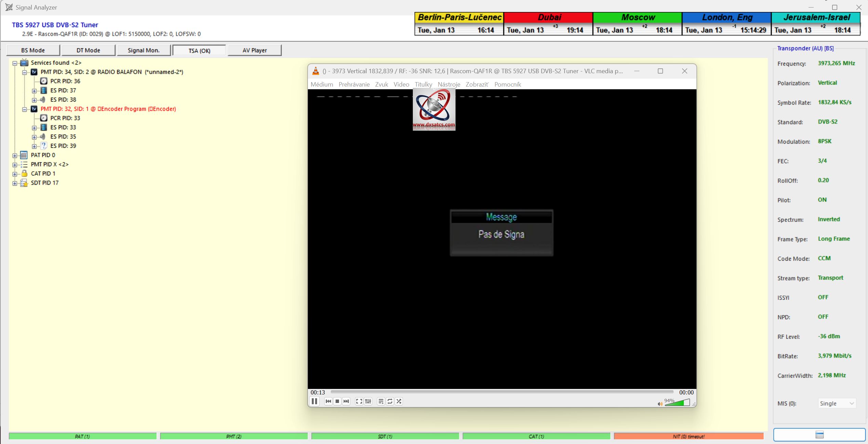The height and width of the screenshot is (444, 868).
Task: Collapse the RADIO BALAFON service node
Action: pos(25,72)
